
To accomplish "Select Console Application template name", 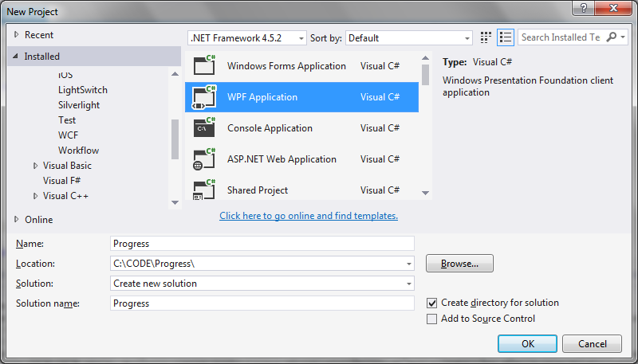I will (270, 128).
